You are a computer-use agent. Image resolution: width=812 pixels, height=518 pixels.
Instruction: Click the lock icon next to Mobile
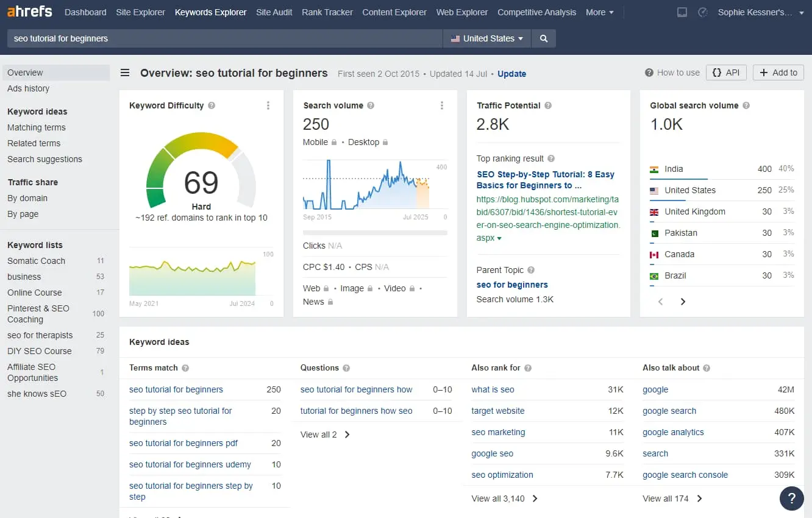(334, 142)
